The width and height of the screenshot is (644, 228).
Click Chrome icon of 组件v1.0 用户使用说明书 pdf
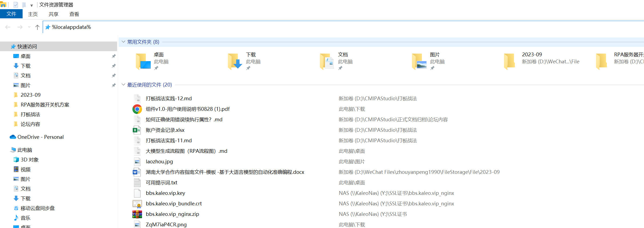pyautogui.click(x=137, y=109)
